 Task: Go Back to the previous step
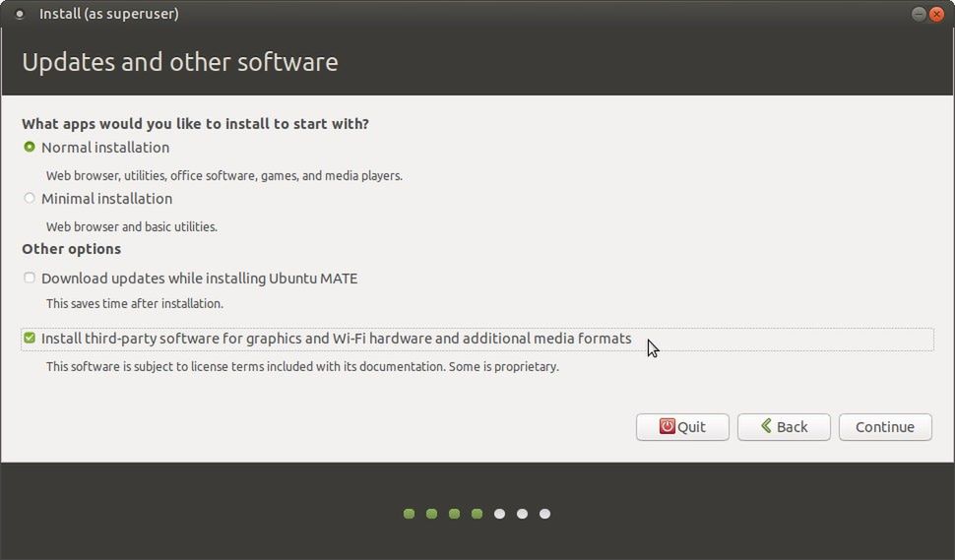(784, 427)
